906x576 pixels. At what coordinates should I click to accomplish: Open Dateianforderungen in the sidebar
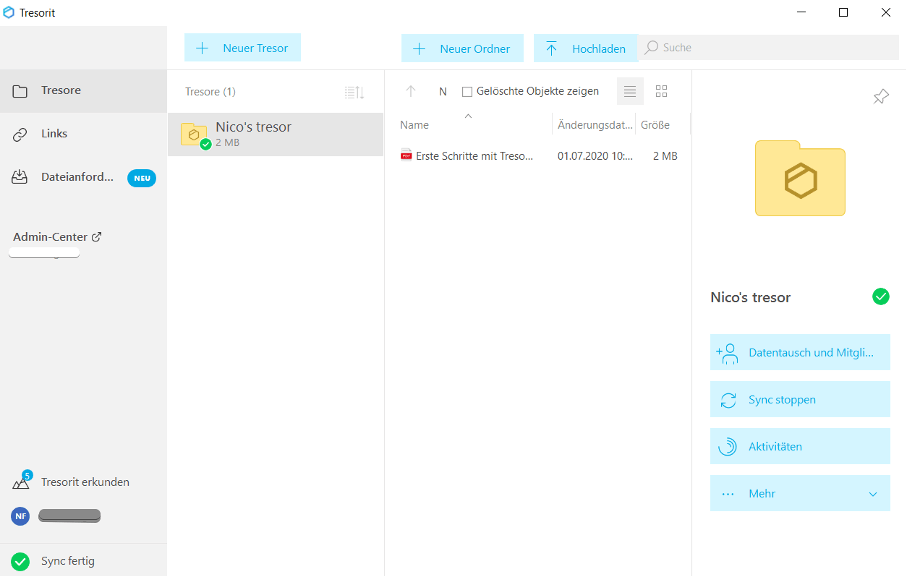point(83,177)
